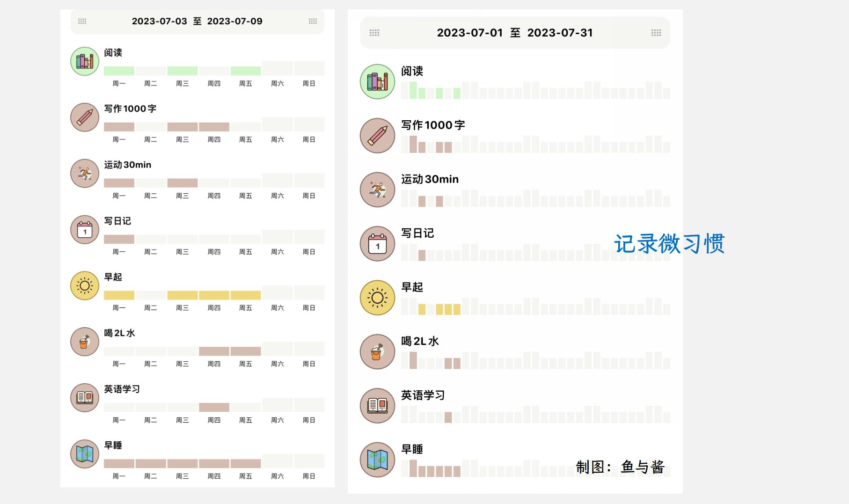This screenshot has width=849, height=504.
Task: Select the 写作1000字 pencil icon
Action: 84,117
